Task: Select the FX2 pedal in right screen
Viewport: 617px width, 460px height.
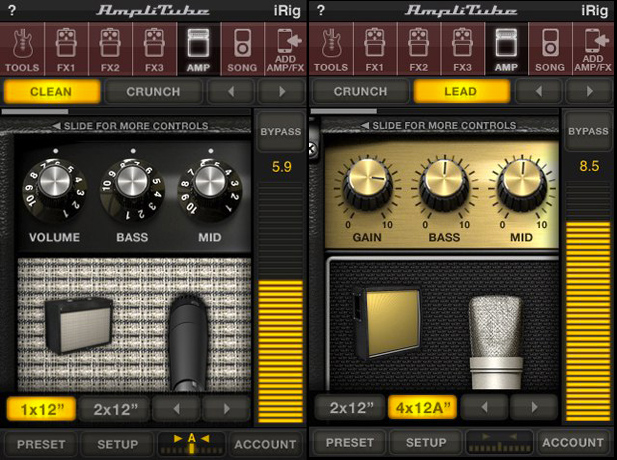Action: point(419,49)
